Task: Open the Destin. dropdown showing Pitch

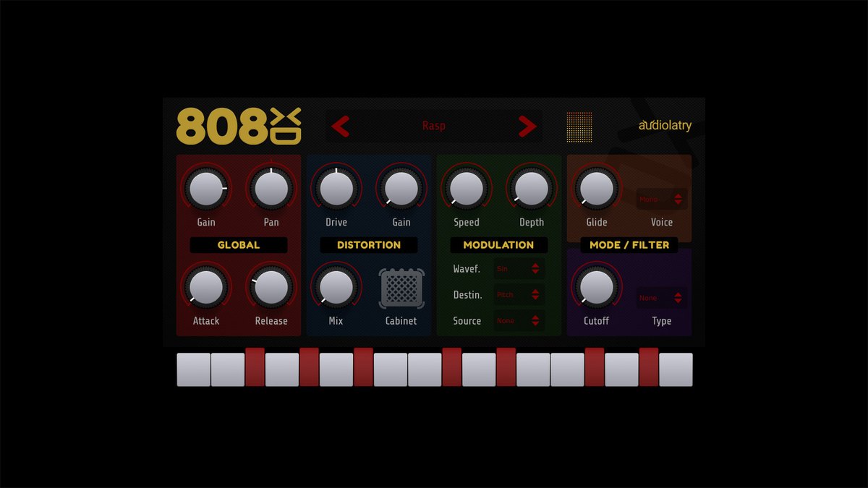Action: tap(519, 295)
